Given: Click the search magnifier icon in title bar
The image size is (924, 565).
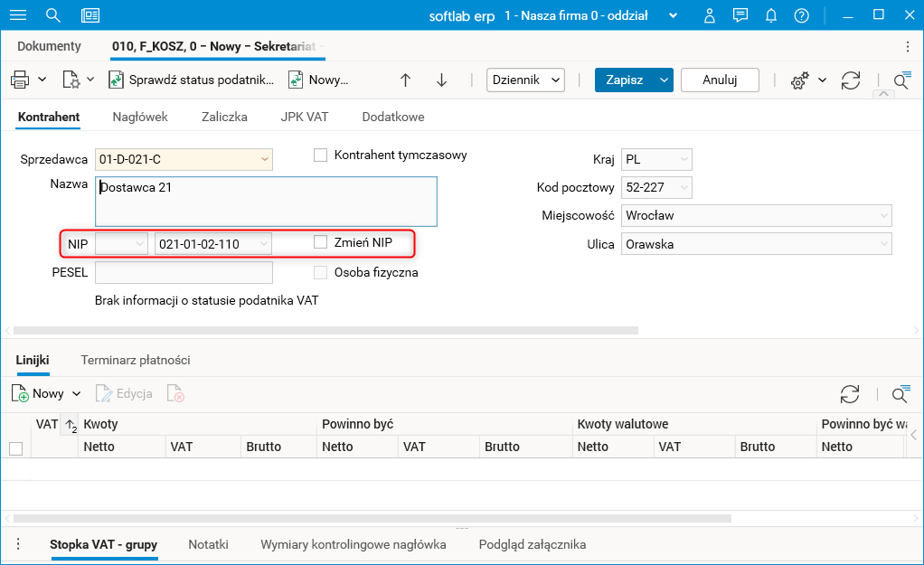Looking at the screenshot, I should pyautogui.click(x=53, y=15).
